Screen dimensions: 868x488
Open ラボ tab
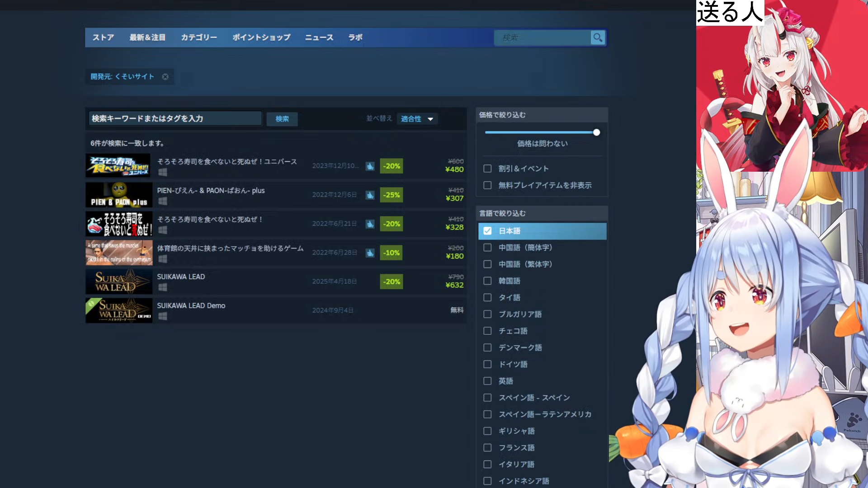355,38
